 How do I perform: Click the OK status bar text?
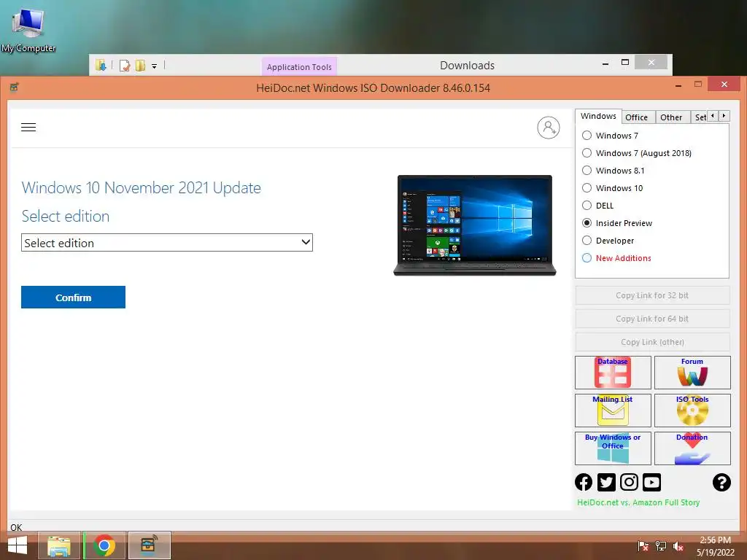click(x=16, y=527)
